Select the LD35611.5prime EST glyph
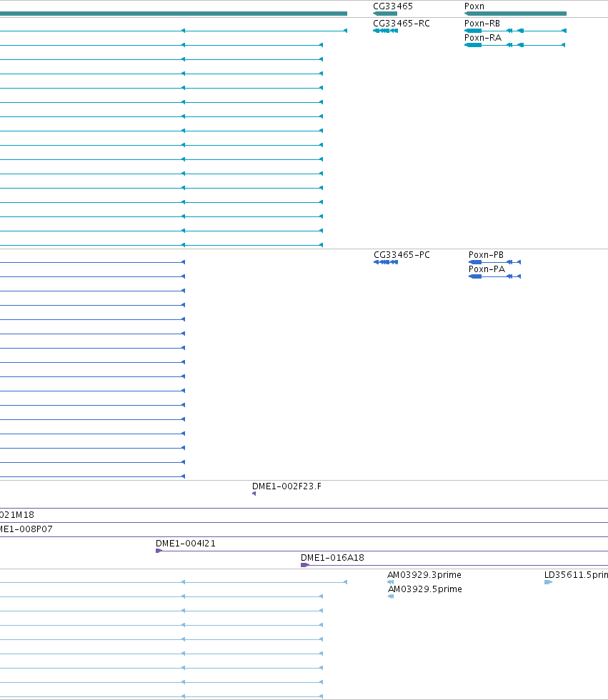 548,582
